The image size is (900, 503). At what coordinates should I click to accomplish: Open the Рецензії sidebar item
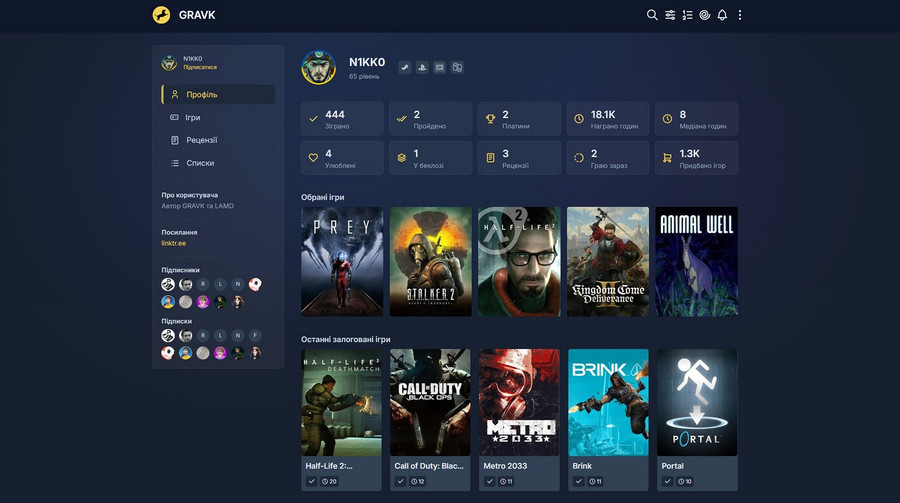click(218, 140)
